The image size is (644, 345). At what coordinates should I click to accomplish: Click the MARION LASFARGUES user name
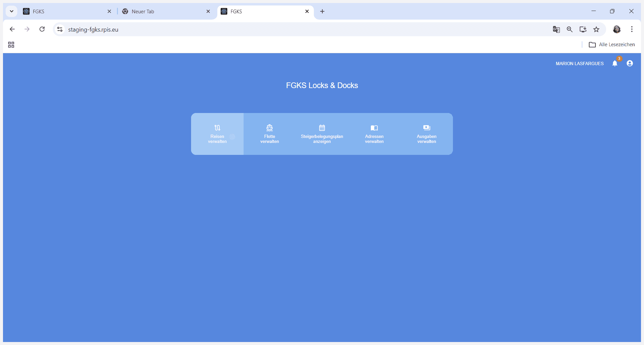[x=580, y=63]
